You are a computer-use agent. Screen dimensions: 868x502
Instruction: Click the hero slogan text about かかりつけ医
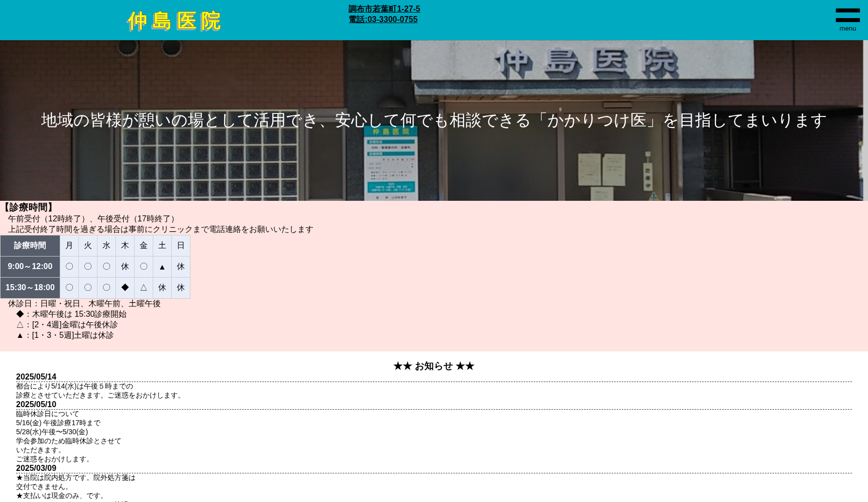coord(433,120)
